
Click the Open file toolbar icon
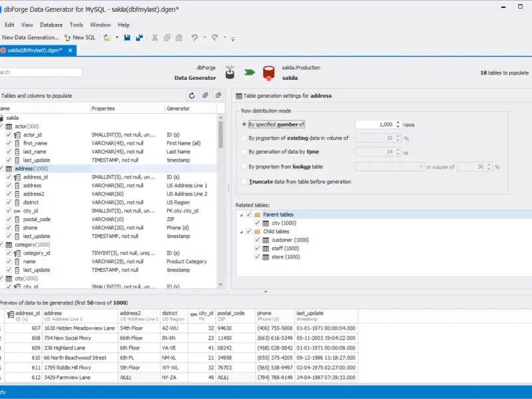click(x=108, y=38)
